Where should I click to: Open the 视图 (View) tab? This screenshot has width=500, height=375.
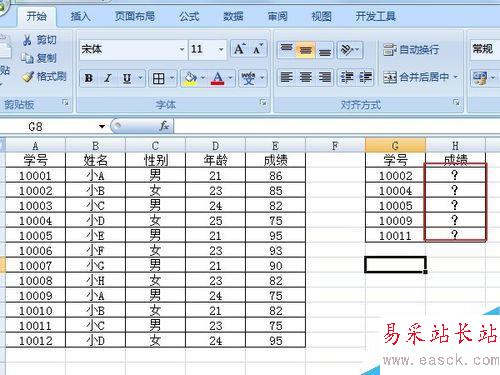[x=321, y=16]
